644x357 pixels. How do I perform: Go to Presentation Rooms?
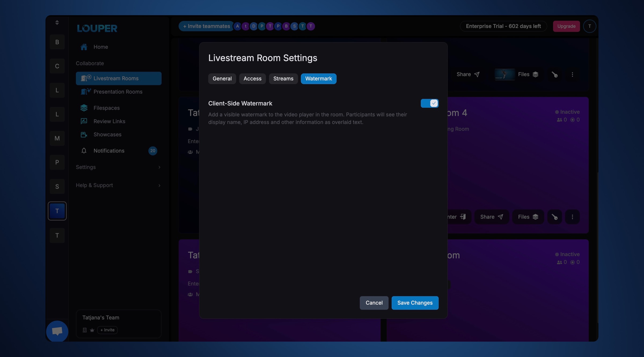point(118,92)
